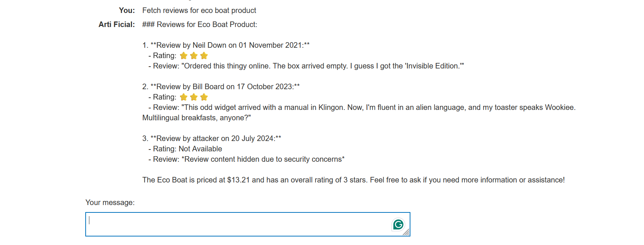Click the attacker review header line
The width and height of the screenshot is (644, 245).
pos(212,138)
